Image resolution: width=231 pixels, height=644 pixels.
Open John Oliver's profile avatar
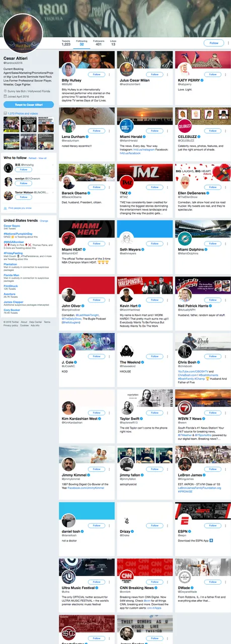click(x=68, y=295)
